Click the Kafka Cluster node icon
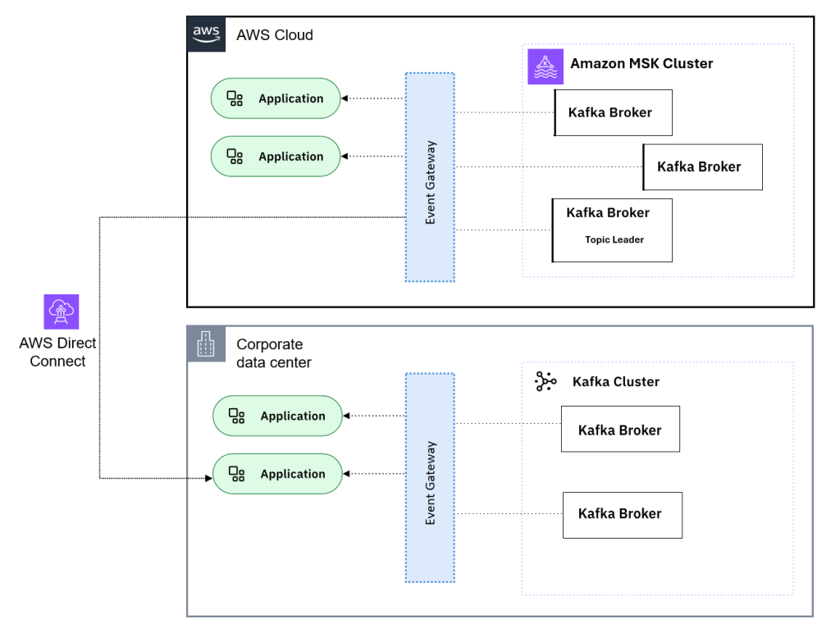840x628 pixels. tap(544, 381)
